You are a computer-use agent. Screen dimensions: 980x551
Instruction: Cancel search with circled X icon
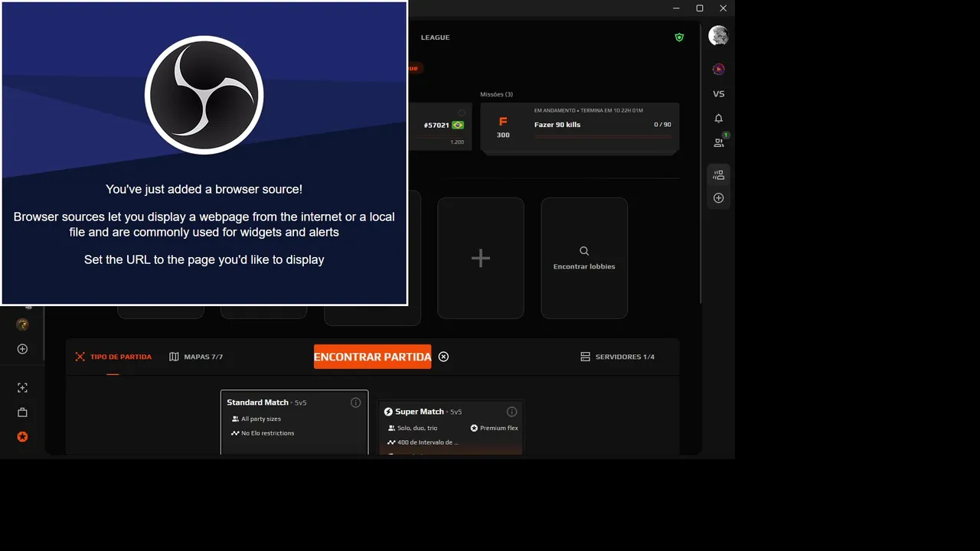pyautogui.click(x=443, y=357)
